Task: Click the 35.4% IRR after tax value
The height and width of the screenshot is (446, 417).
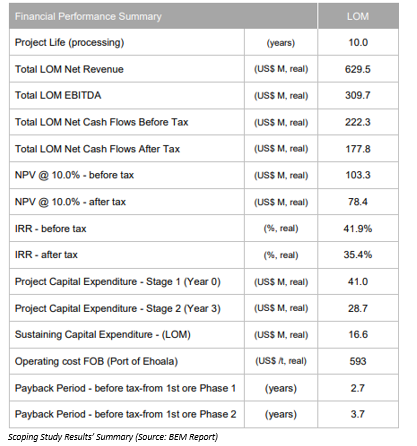Action: [x=358, y=255]
